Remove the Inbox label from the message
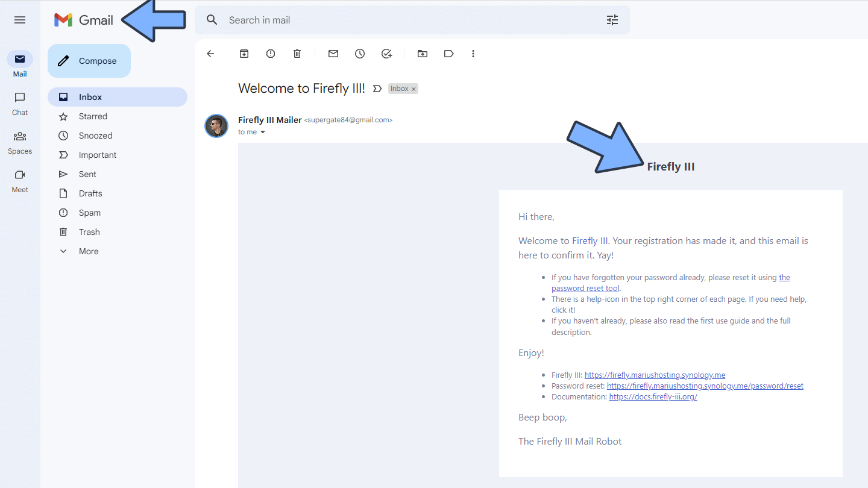 (x=414, y=89)
